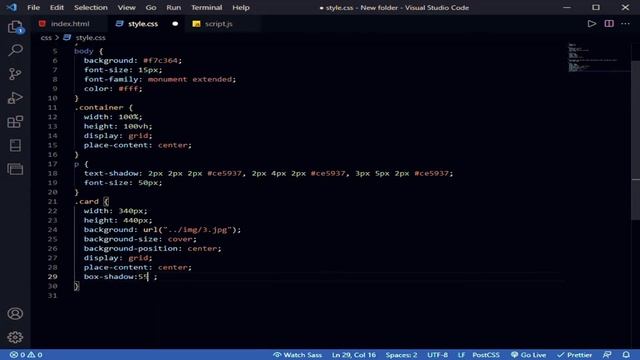Open the Selection menu
Screen dimensions: 640x360
pos(91,7)
